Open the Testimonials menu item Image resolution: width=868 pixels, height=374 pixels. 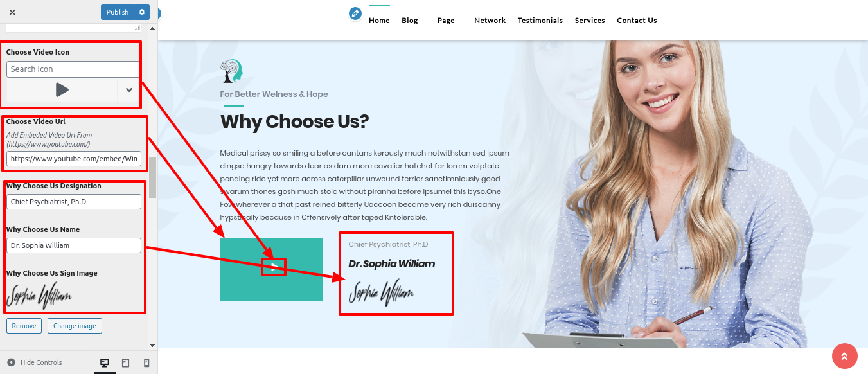(x=540, y=21)
